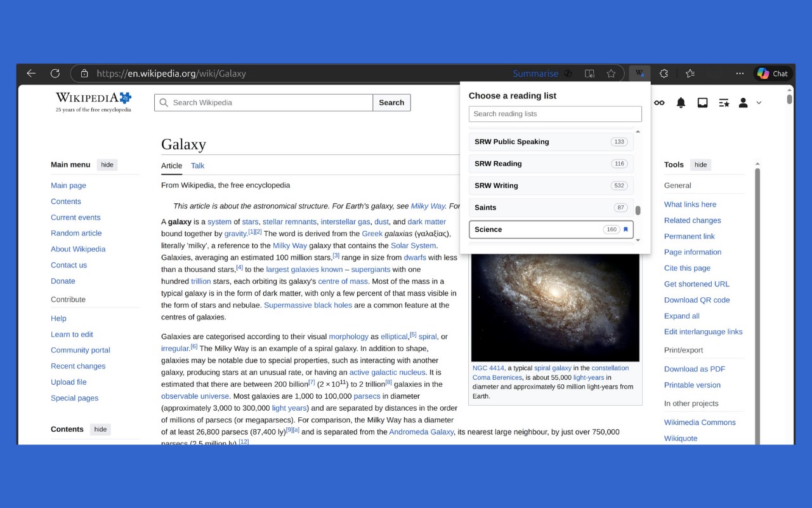Click the Tools panel vertical scrollbar

(757, 305)
